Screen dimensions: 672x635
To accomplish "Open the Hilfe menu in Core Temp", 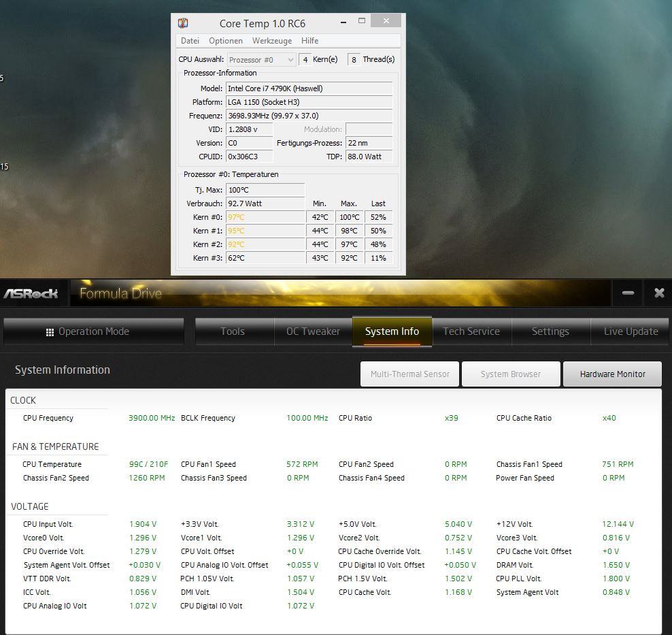I will [x=309, y=41].
